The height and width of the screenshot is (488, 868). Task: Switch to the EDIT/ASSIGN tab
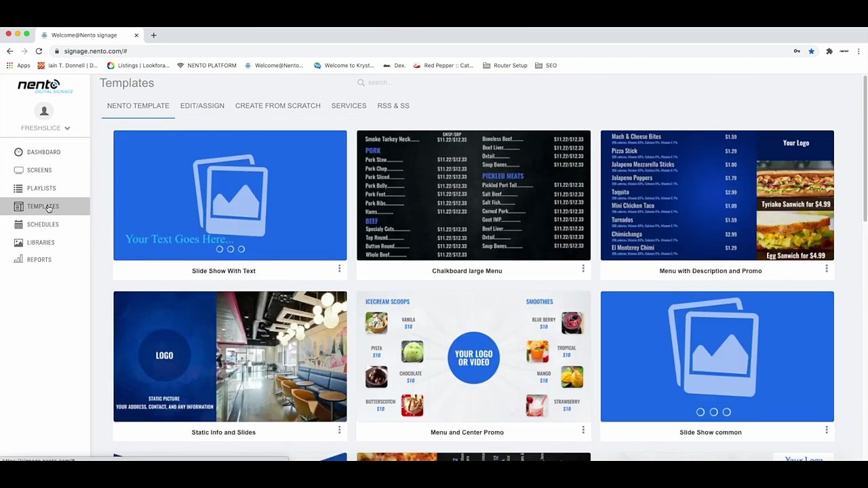(202, 106)
